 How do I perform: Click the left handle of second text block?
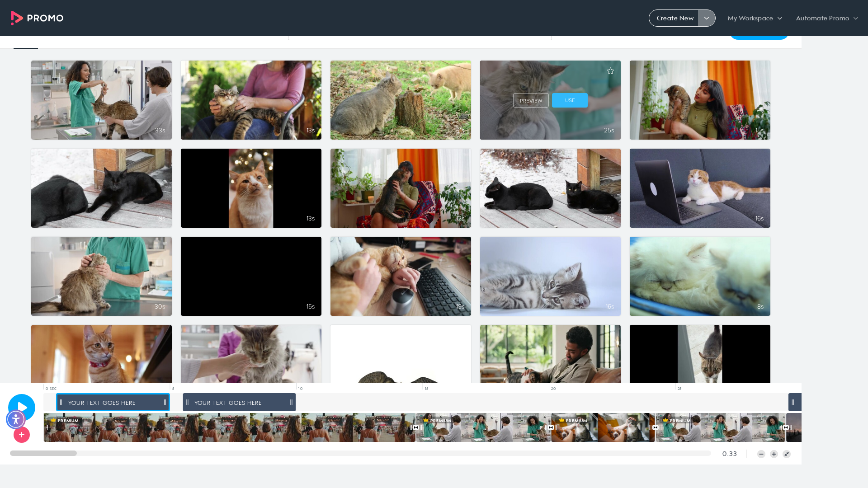pyautogui.click(x=187, y=402)
